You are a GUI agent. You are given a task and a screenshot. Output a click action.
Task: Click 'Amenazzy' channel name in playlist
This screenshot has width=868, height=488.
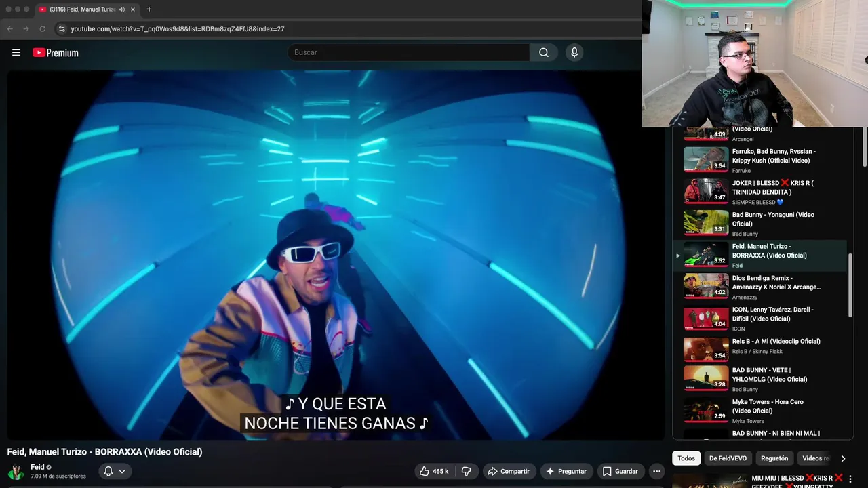click(745, 297)
